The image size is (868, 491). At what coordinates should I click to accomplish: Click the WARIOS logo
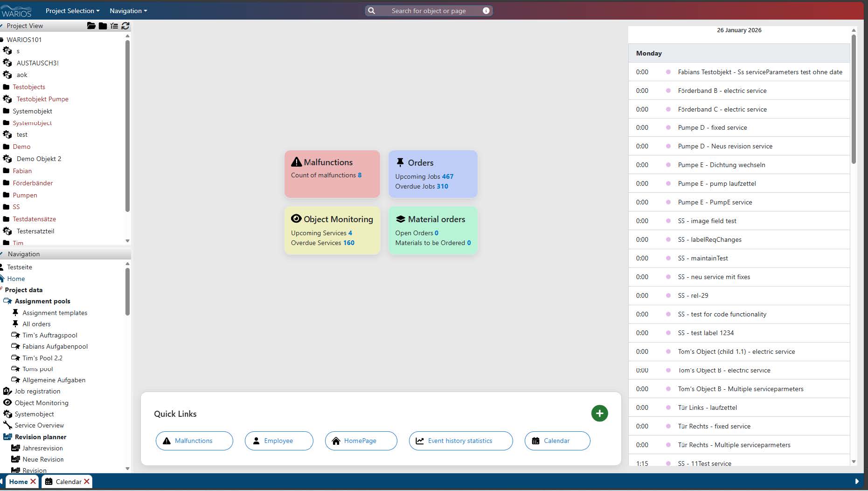(17, 11)
